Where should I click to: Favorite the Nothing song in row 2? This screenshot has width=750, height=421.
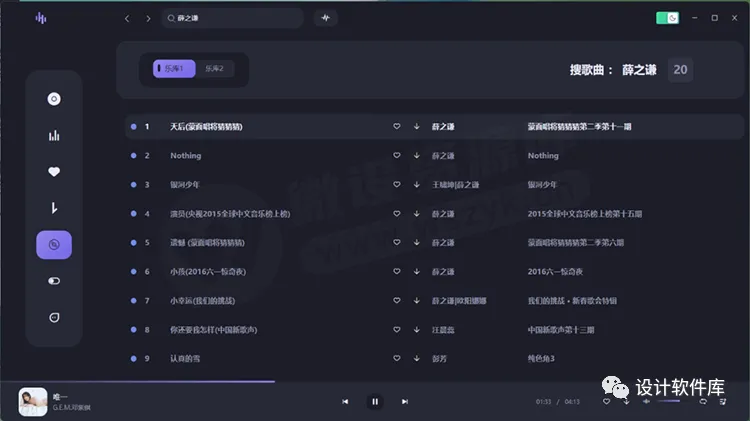(397, 155)
